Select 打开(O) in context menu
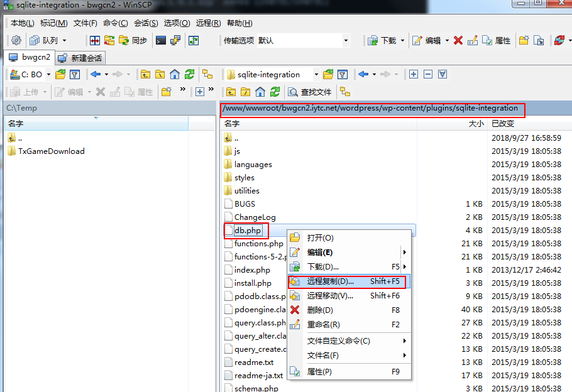The height and width of the screenshot is (392, 572). [349, 237]
